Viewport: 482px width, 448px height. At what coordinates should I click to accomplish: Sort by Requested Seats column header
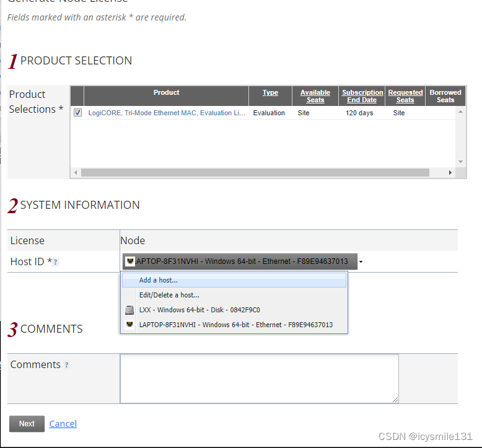[405, 96]
